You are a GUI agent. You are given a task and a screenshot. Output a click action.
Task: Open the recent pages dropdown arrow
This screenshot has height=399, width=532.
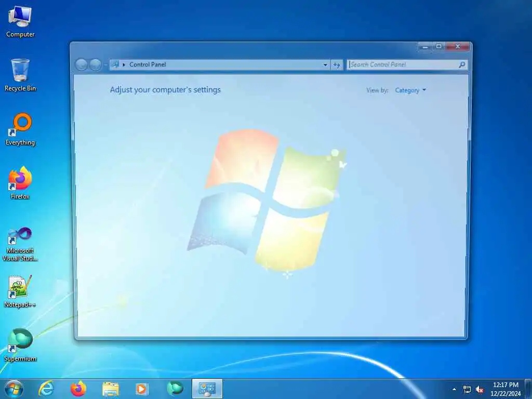105,64
